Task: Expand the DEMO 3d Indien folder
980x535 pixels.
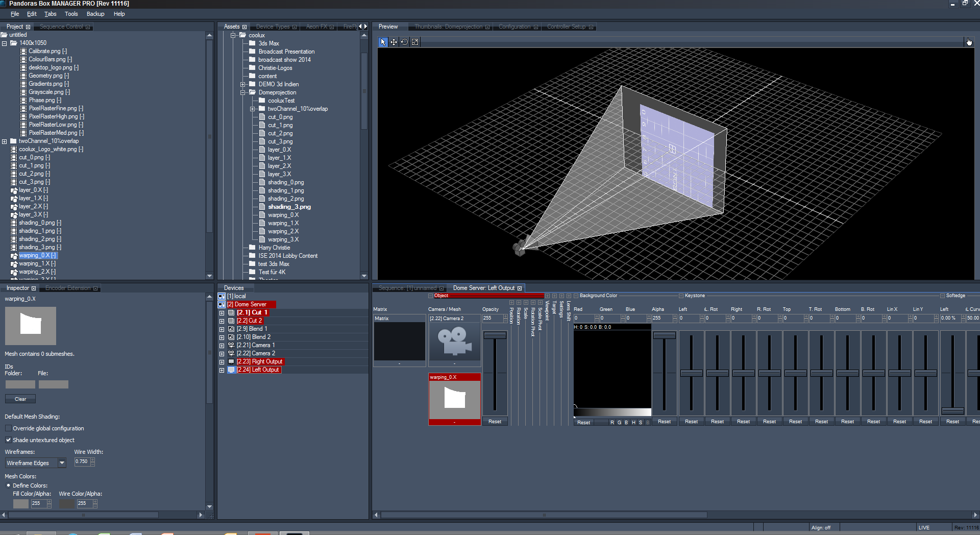Action: pyautogui.click(x=243, y=84)
